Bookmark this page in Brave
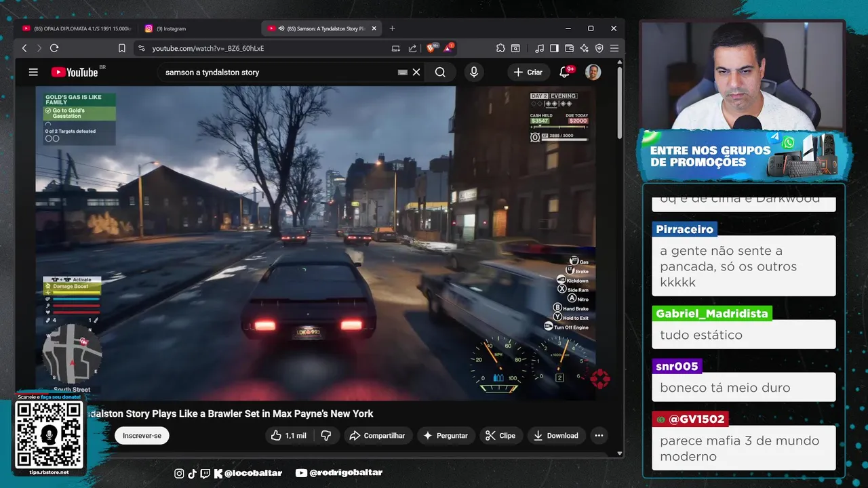The image size is (868, 488). tap(122, 48)
